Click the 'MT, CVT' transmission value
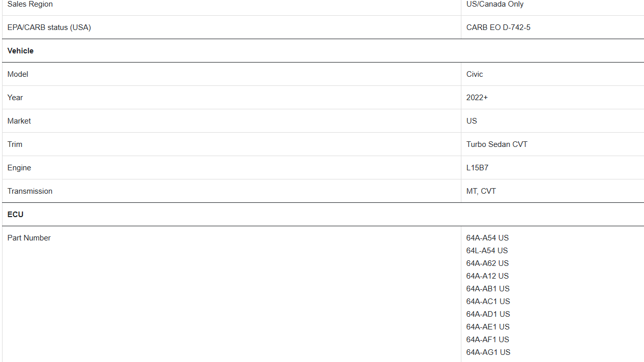The height and width of the screenshot is (362, 644). coord(481,191)
